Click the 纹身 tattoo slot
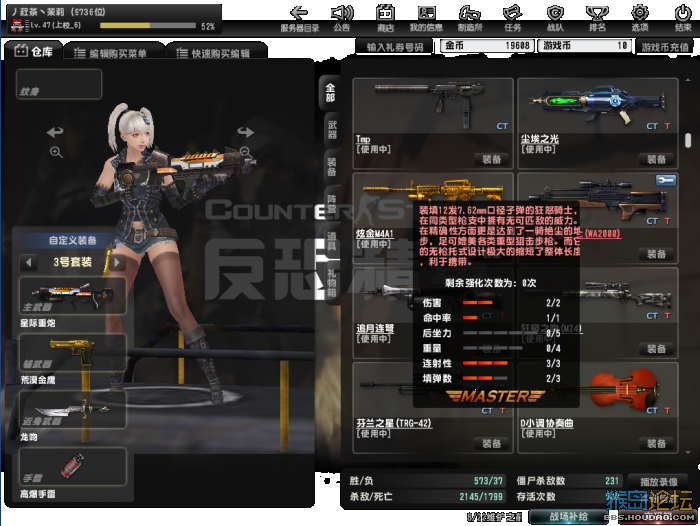Screen dimensions: 700x526 [x=59, y=84]
